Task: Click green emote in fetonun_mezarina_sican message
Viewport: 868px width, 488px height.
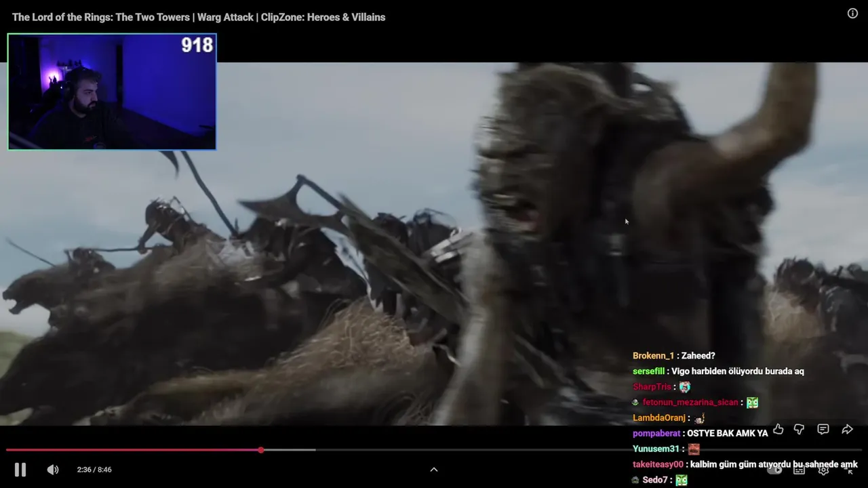Action: coord(752,403)
